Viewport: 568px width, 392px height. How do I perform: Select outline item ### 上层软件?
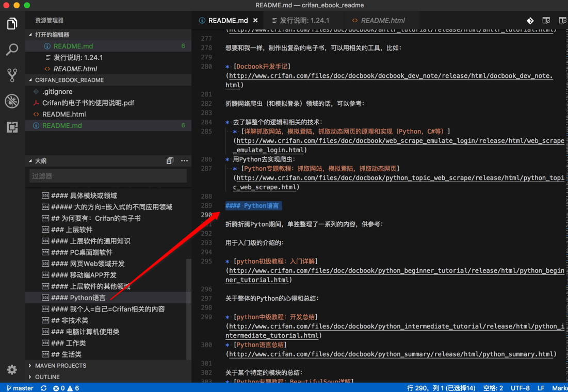coord(105,230)
